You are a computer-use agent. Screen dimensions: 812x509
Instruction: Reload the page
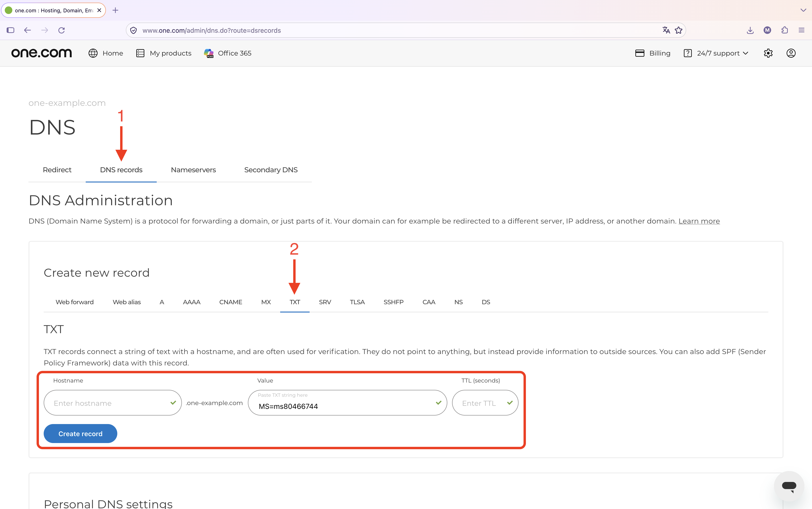tap(61, 30)
